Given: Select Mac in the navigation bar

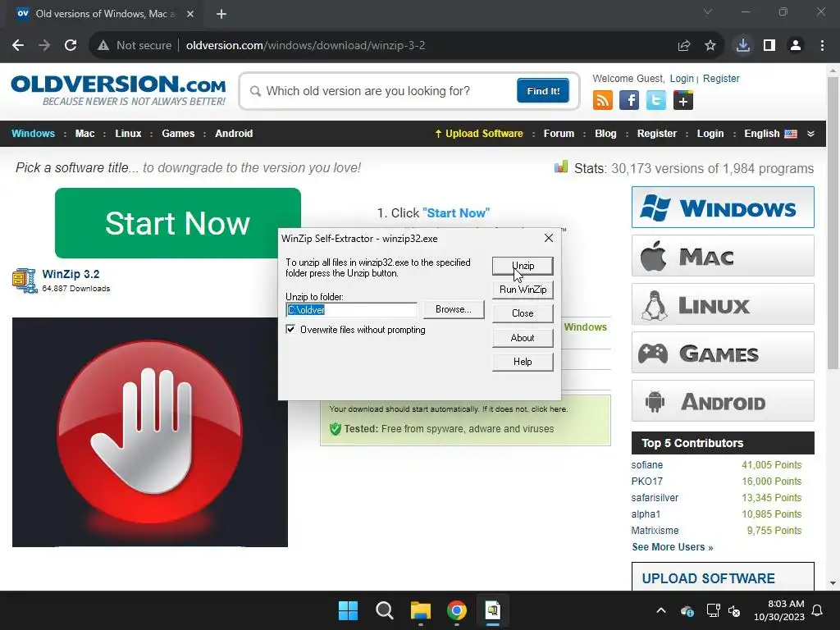Looking at the screenshot, I should click(x=84, y=134).
